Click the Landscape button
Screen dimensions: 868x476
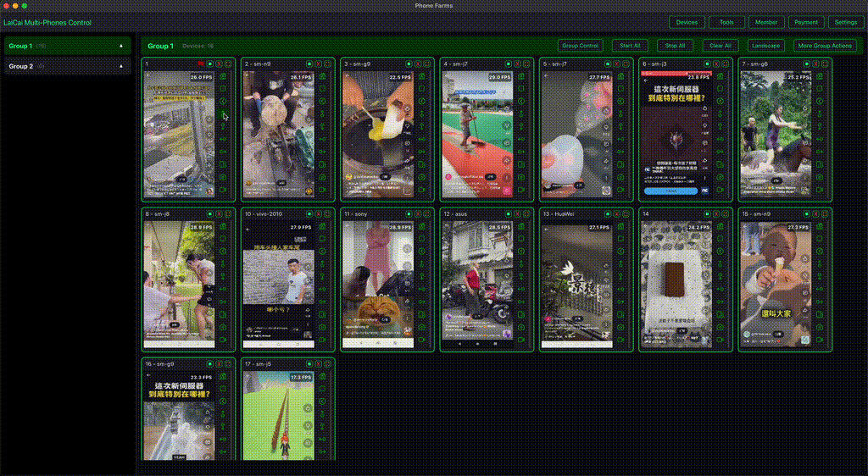click(x=765, y=46)
